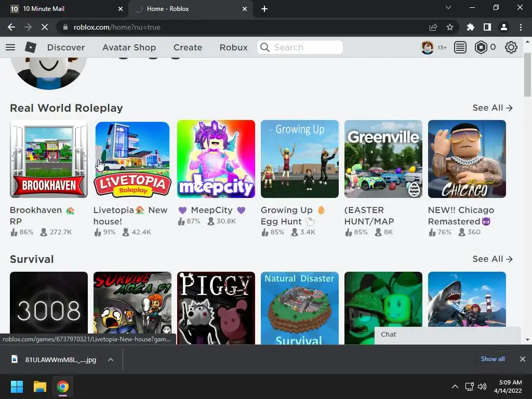The height and width of the screenshot is (399, 532).
Task: Show hidden system tray icons
Action: coord(455,387)
